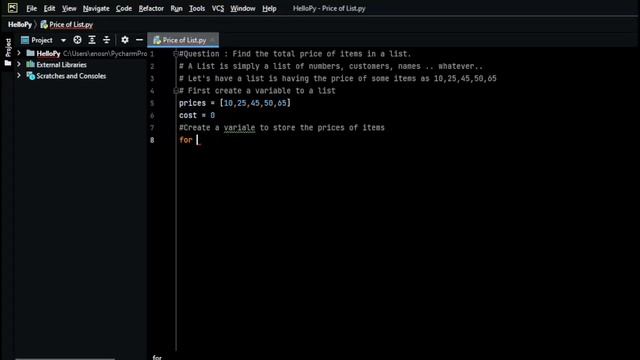Open the Tools menu
This screenshot has height=360, width=640.
coord(197,9)
